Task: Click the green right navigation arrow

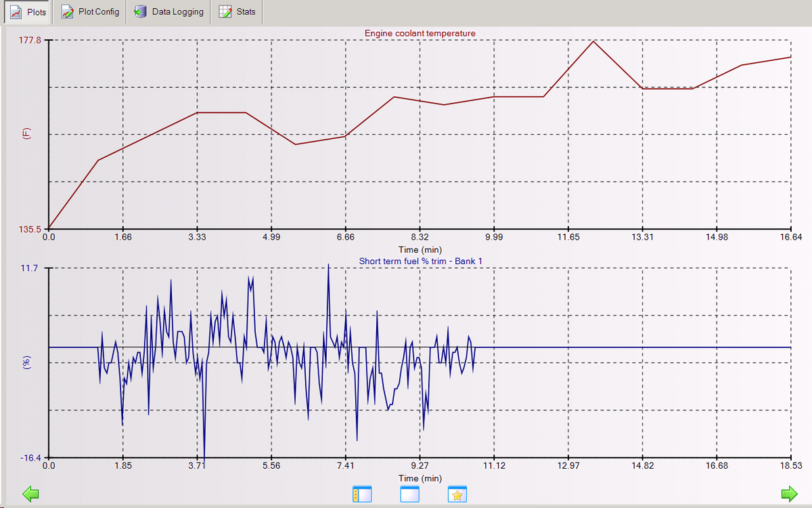Action: tap(790, 494)
